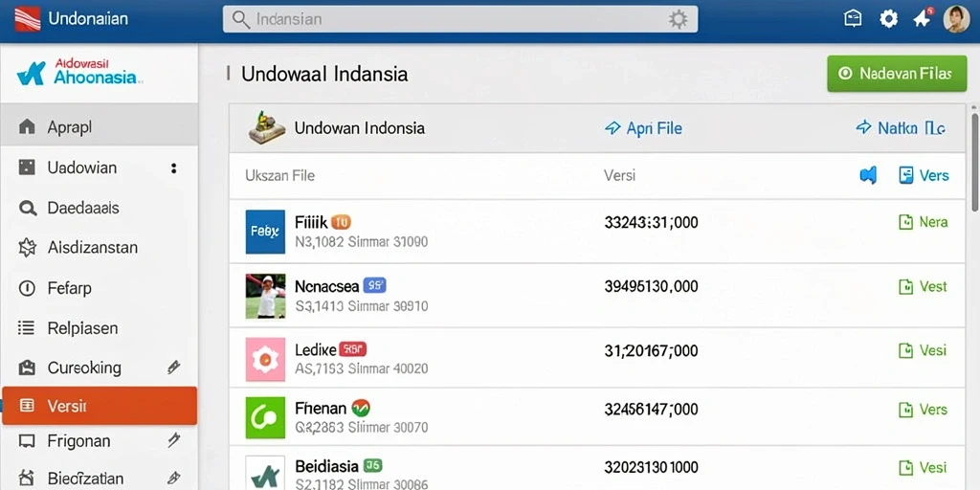Click the pencil icon next to Frigonan
The width and height of the screenshot is (980, 490).
click(174, 440)
